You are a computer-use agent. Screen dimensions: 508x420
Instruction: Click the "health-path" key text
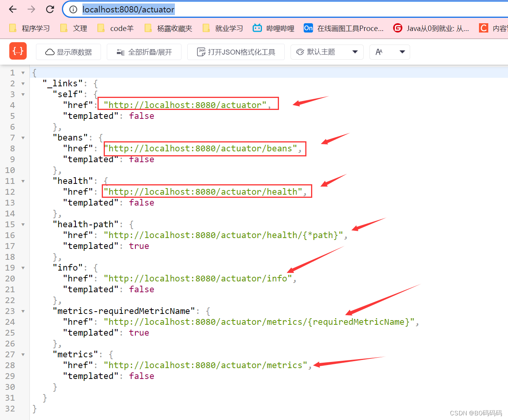point(86,224)
